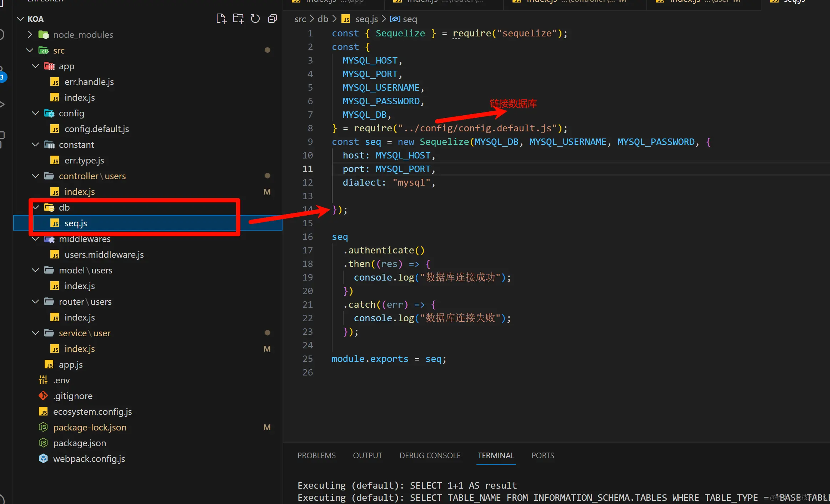Viewport: 830px width, 504px height.
Task: Click the dialect "mysql" line of code
Action: (x=389, y=182)
